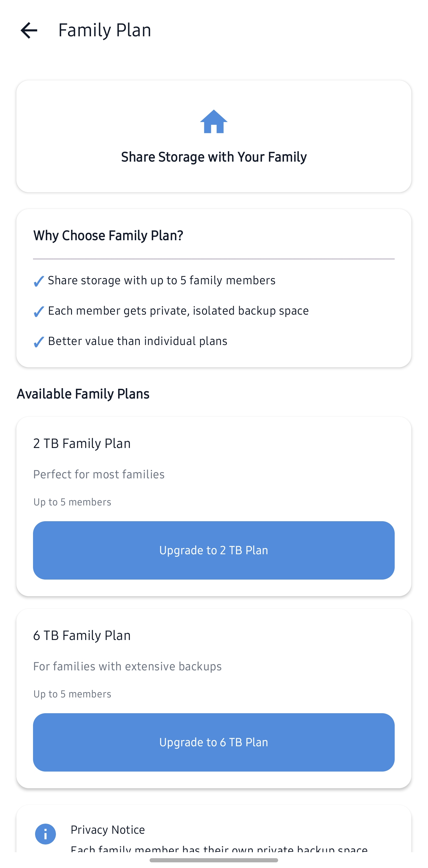This screenshot has width=428, height=868.
Task: Click checkmark beside 'Better value than individual plans'
Action: pyautogui.click(x=39, y=342)
